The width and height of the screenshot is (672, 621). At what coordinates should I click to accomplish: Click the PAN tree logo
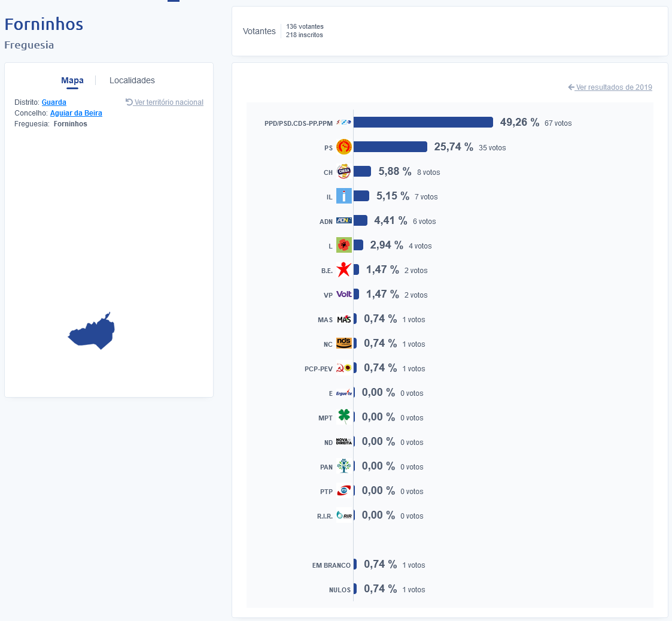tap(343, 466)
